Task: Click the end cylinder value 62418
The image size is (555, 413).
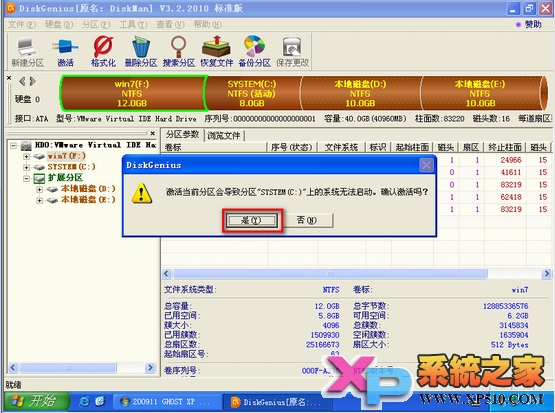Action: (x=511, y=197)
